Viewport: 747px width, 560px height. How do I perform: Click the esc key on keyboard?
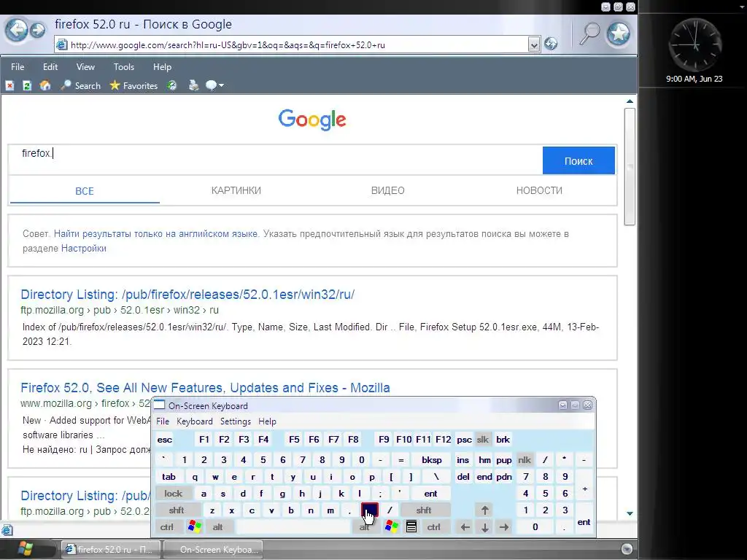pyautogui.click(x=164, y=440)
